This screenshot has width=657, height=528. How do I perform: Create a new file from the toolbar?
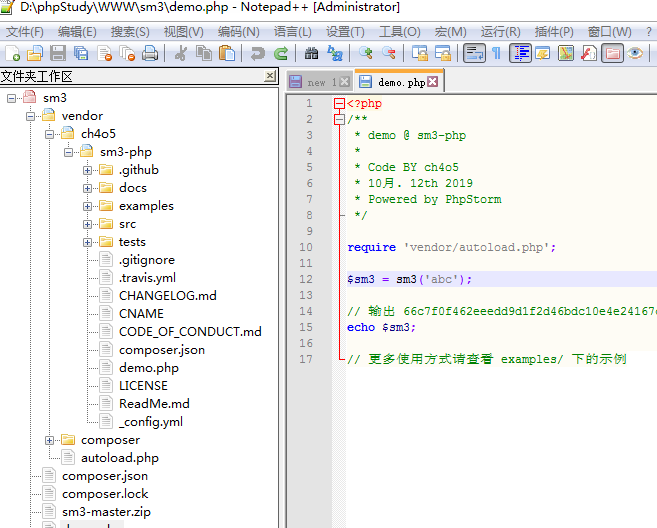click(x=12, y=53)
